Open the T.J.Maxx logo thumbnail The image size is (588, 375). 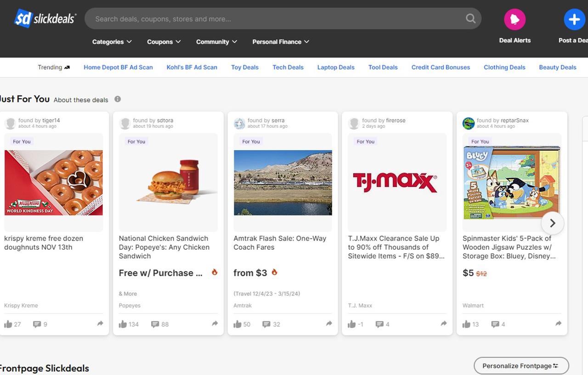[x=395, y=182]
